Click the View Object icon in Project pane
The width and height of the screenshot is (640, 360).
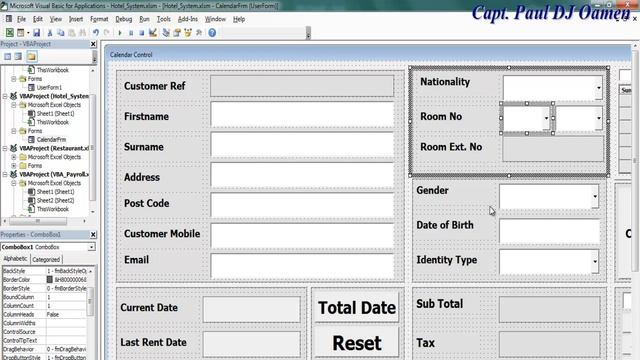point(18,56)
